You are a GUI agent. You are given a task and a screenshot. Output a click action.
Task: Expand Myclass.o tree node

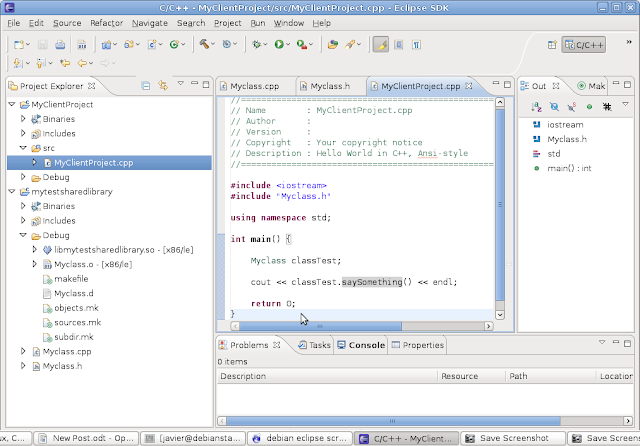pos(35,264)
